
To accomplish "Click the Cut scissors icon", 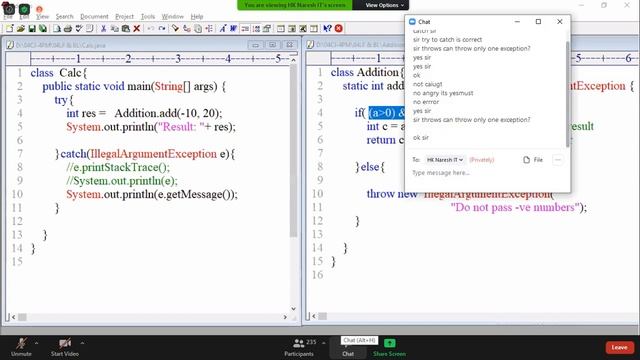I will pos(104,29).
